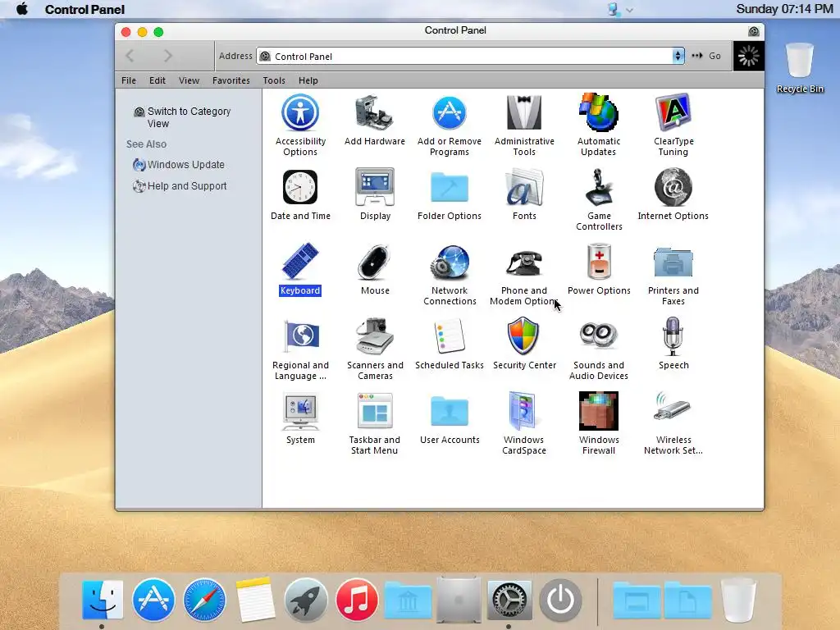The image size is (840, 630).
Task: Click the throbber spinner in toolbar
Action: point(748,56)
